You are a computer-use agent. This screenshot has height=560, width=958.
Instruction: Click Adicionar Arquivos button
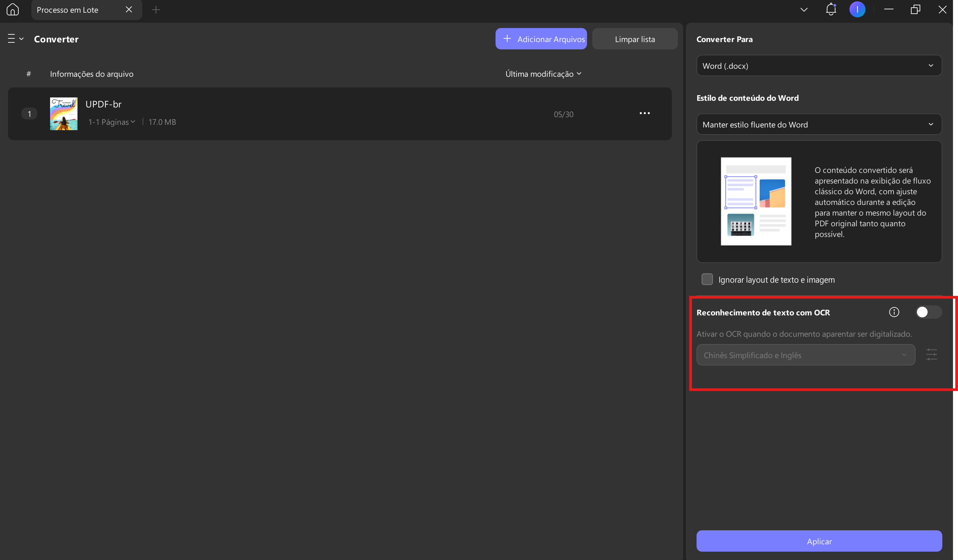[541, 39]
